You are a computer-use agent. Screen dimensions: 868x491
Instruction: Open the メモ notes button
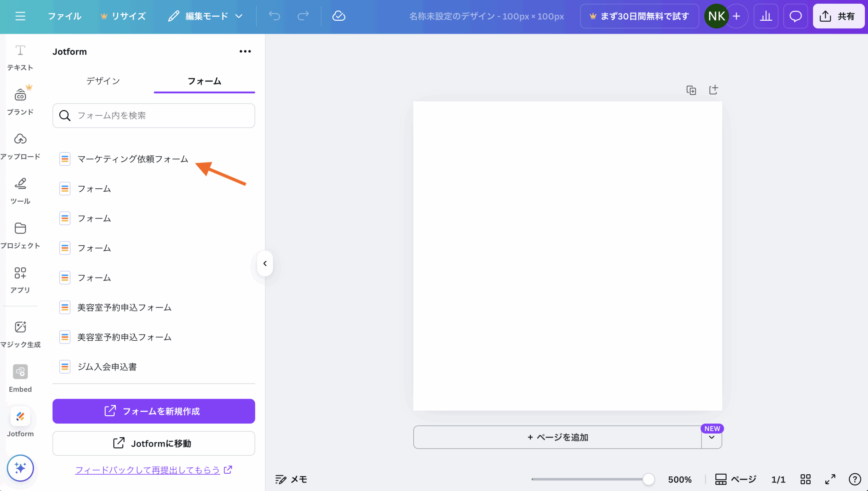click(291, 479)
